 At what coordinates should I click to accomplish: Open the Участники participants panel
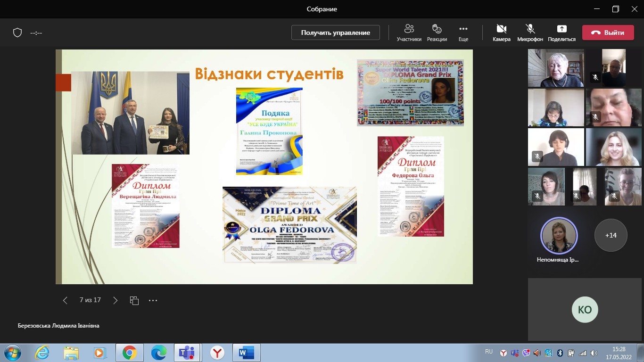click(x=409, y=33)
